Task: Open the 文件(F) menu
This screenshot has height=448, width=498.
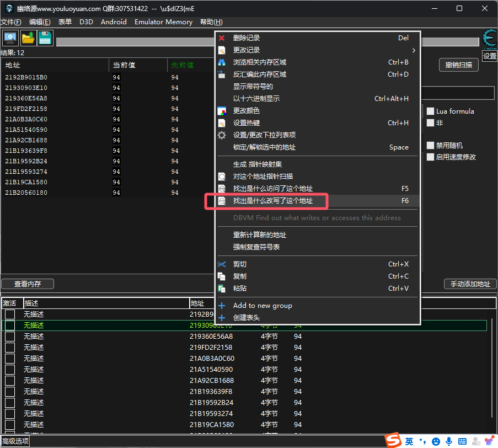Action: (x=11, y=22)
